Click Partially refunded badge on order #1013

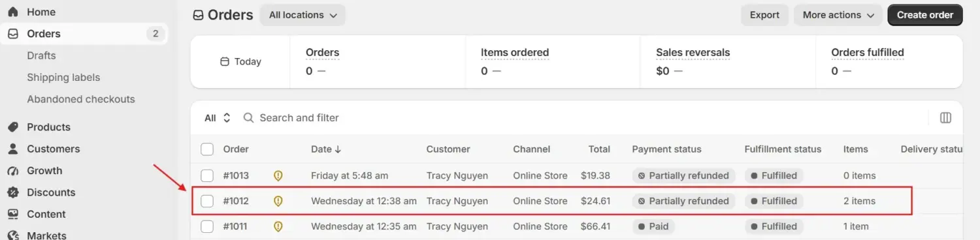(x=683, y=175)
